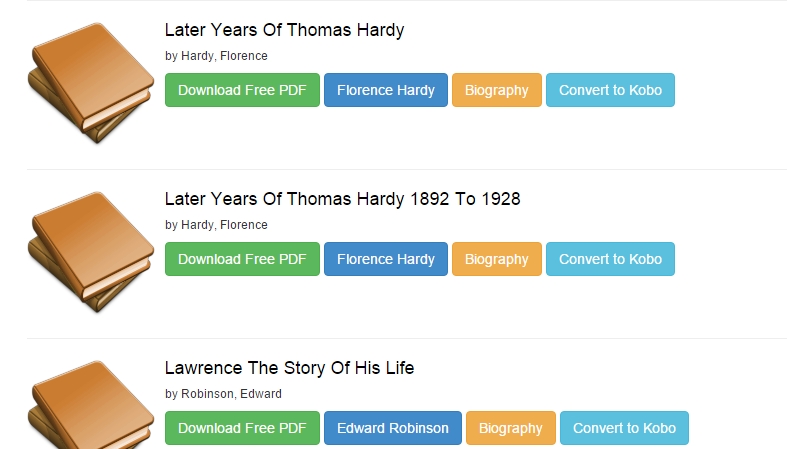Open the title Lawrence The Story Of His Life
The width and height of the screenshot is (787, 449).
click(289, 368)
